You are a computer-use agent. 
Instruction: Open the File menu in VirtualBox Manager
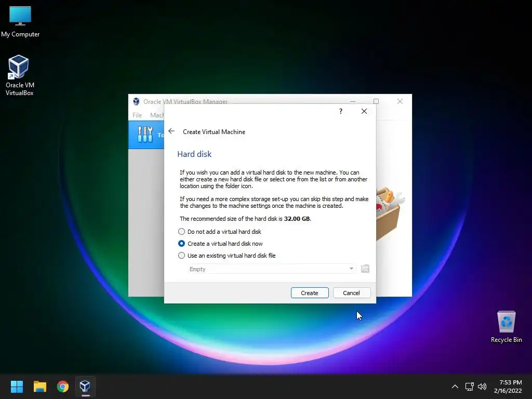click(x=137, y=115)
